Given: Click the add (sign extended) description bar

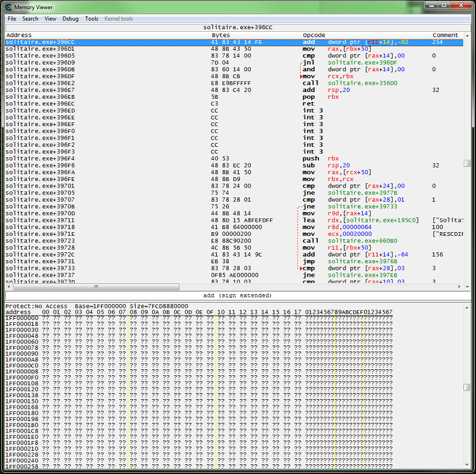Looking at the screenshot, I should click(x=237, y=295).
